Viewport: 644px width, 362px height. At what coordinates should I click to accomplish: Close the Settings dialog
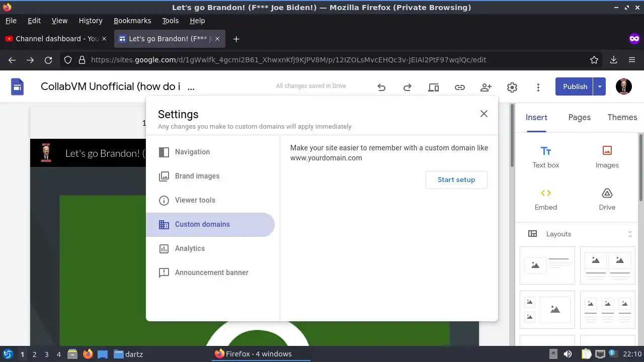point(484,114)
